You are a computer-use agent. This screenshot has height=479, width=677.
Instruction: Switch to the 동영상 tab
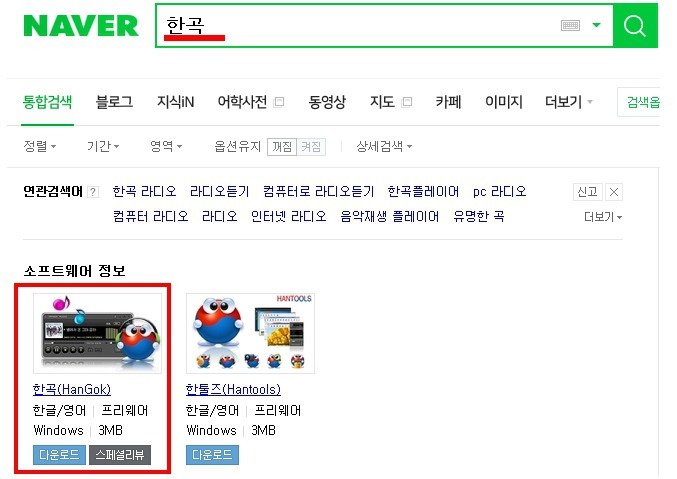(327, 102)
